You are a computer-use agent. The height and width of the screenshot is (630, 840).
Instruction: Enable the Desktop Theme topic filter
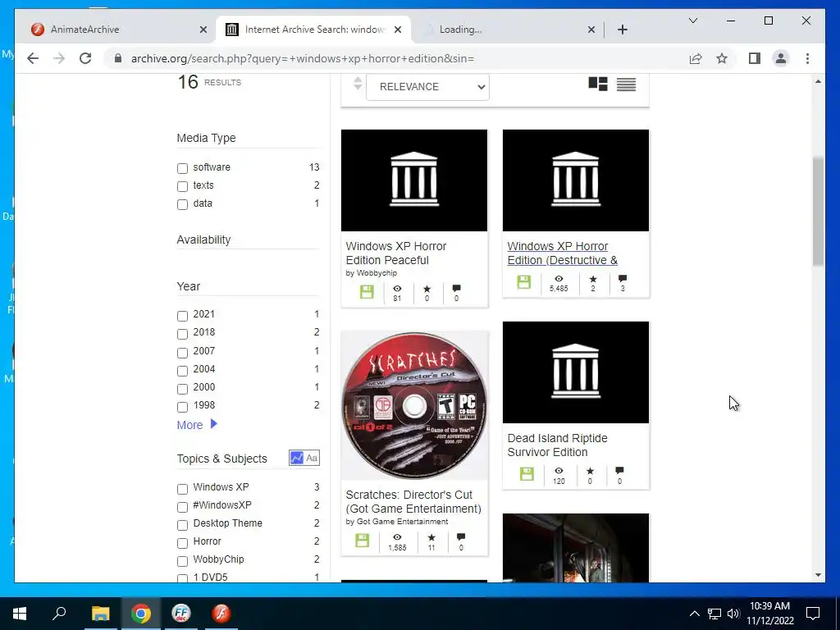182,524
